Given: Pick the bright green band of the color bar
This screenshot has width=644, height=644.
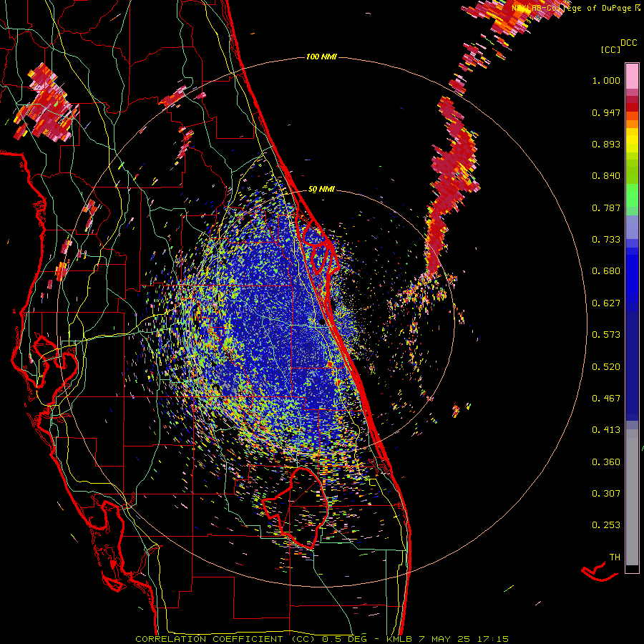Looking at the screenshot, I should [x=632, y=195].
